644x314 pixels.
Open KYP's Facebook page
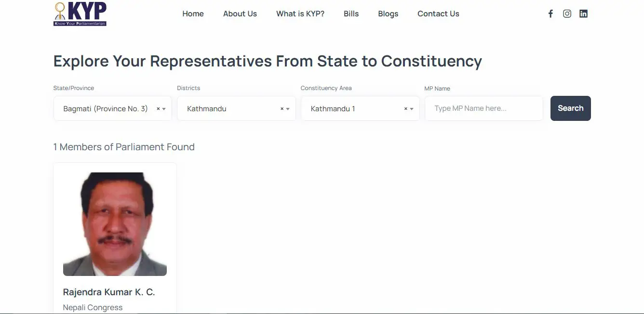pyautogui.click(x=550, y=13)
